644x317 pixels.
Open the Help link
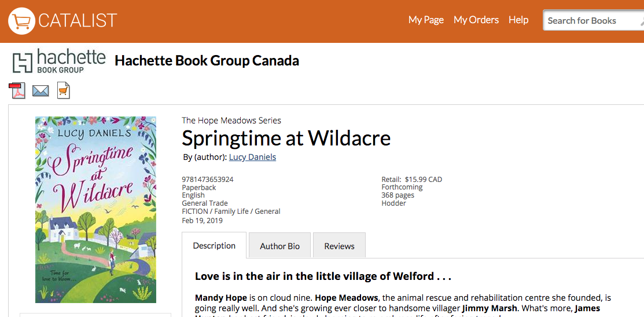[518, 20]
